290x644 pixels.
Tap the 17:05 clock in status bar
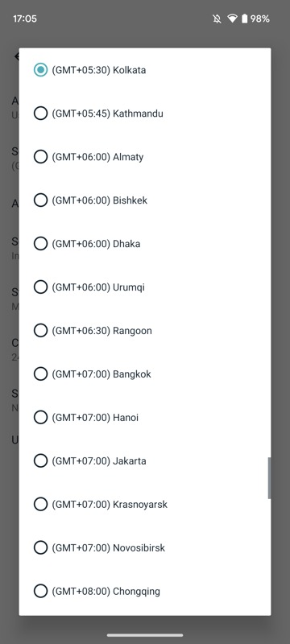click(x=25, y=19)
